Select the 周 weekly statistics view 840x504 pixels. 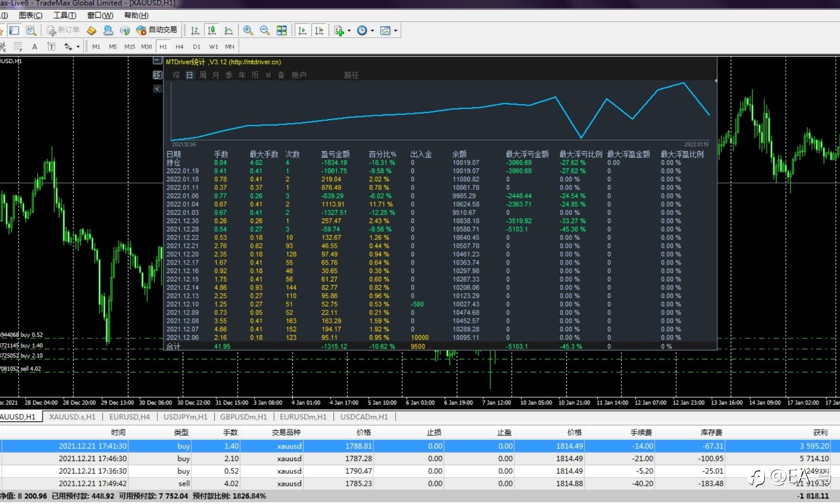click(x=203, y=75)
